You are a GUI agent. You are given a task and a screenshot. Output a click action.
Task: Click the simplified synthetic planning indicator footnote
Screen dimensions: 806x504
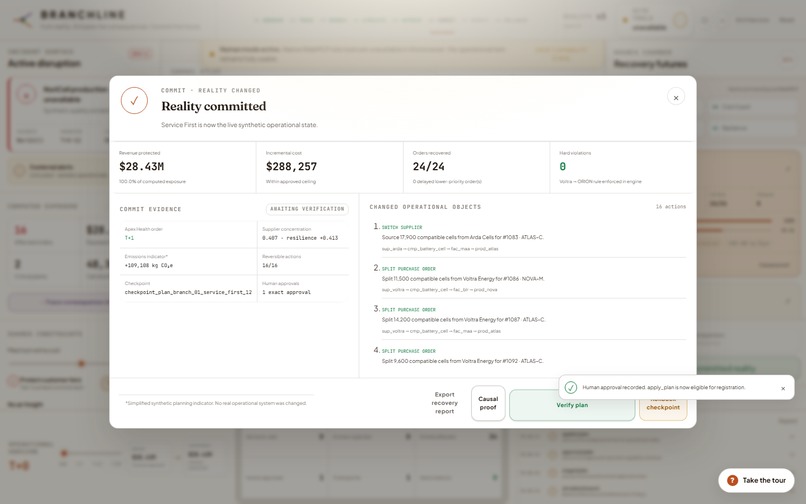coord(216,403)
